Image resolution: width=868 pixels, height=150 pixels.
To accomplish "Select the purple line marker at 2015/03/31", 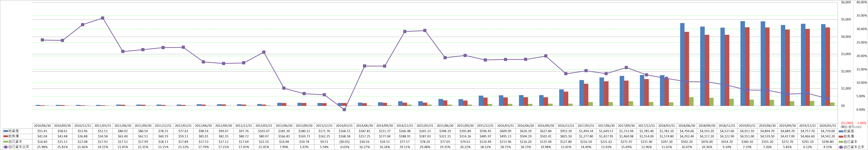I will (x=425, y=30).
